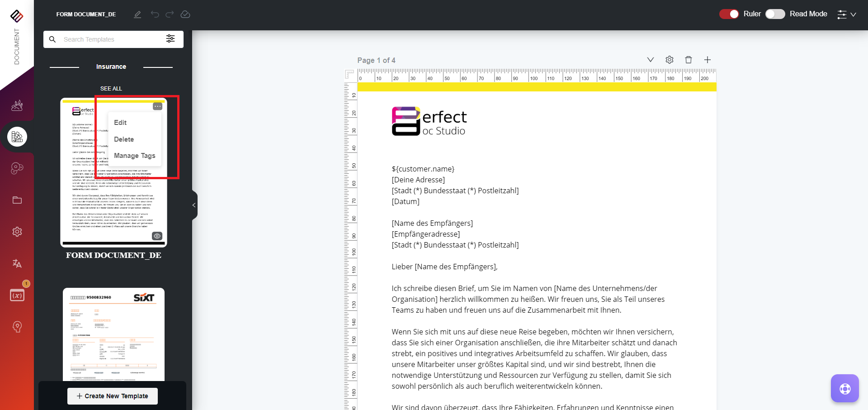868x410 pixels.
Task: Toggle the Ruler switch off
Action: [729, 14]
